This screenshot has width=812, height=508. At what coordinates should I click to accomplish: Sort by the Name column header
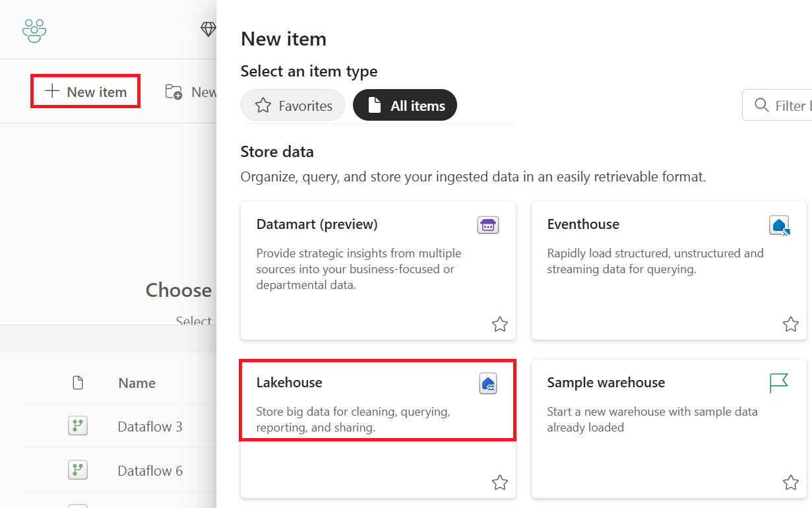tap(137, 383)
